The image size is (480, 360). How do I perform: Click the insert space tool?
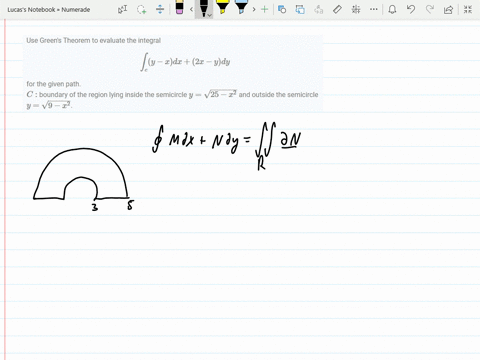pos(160,9)
